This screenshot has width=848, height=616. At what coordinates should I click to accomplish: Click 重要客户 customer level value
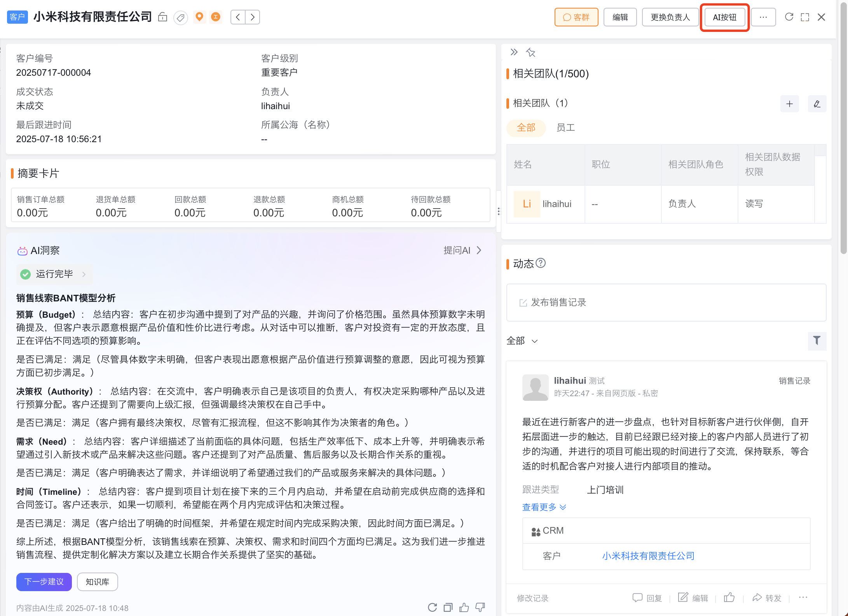click(x=279, y=73)
